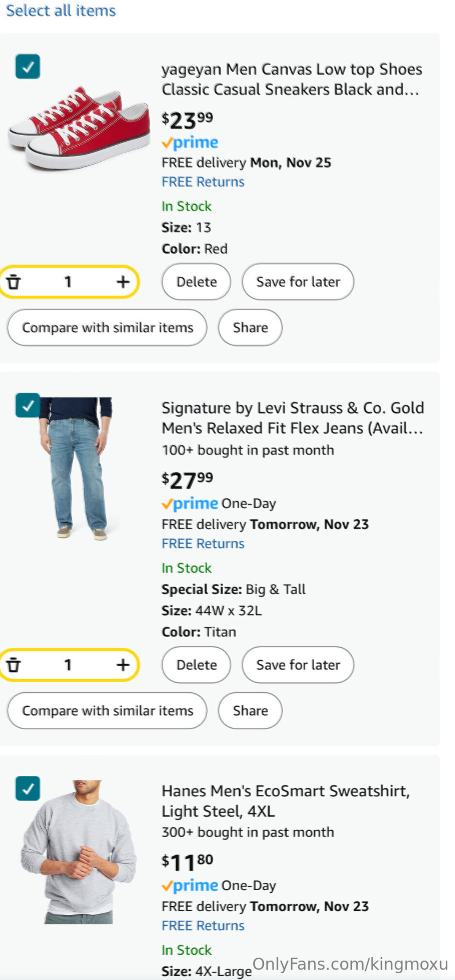Uncheck the yageyan canvas shoes checkbox
Viewport: 455px width, 980px height.
28,67
